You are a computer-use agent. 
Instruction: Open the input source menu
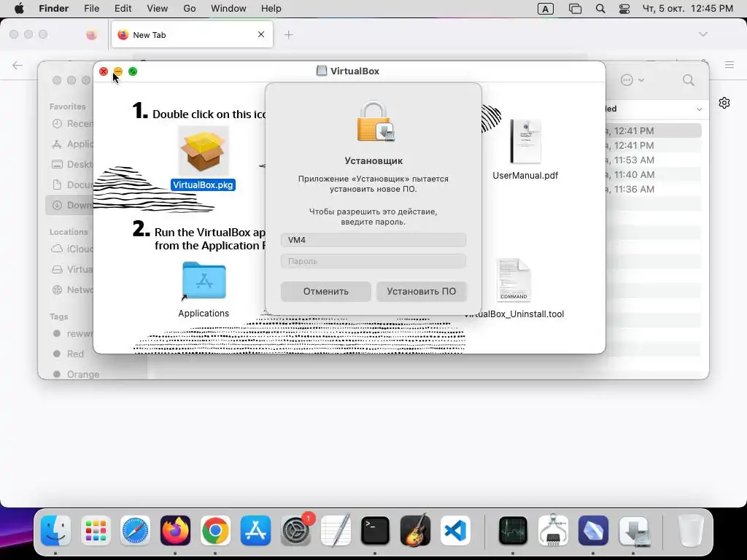tap(546, 9)
